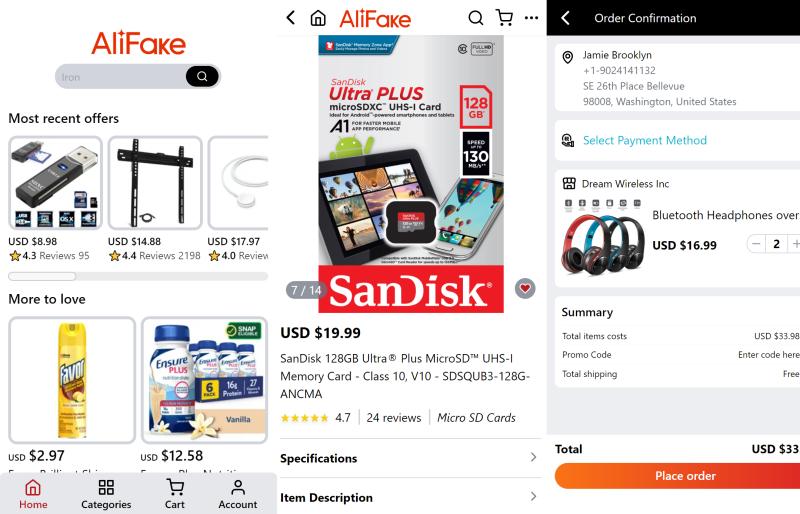Go to the Cart tab in the bottom bar
Viewport: 800px width, 514px height.
tap(174, 494)
